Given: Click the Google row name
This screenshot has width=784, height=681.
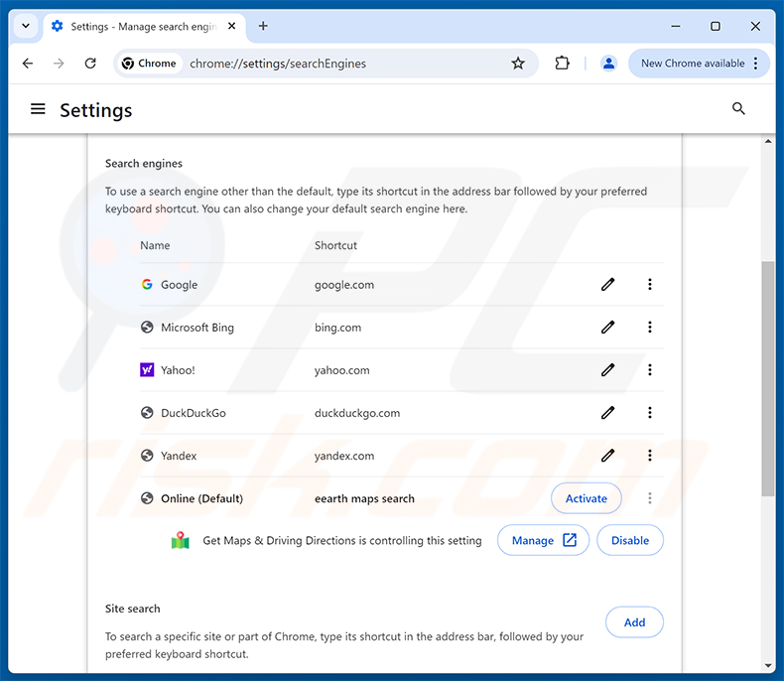Looking at the screenshot, I should (x=179, y=285).
